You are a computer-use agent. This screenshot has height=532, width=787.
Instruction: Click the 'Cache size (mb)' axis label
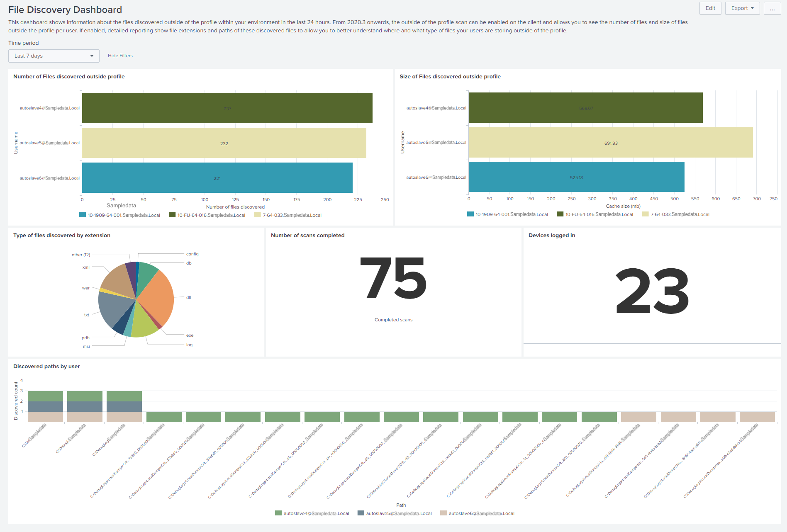tap(623, 206)
